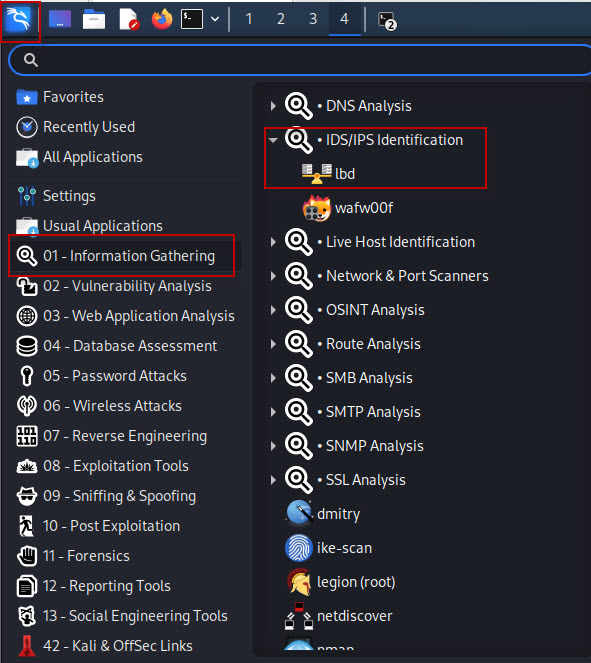Open the file manager from the panel

94,19
